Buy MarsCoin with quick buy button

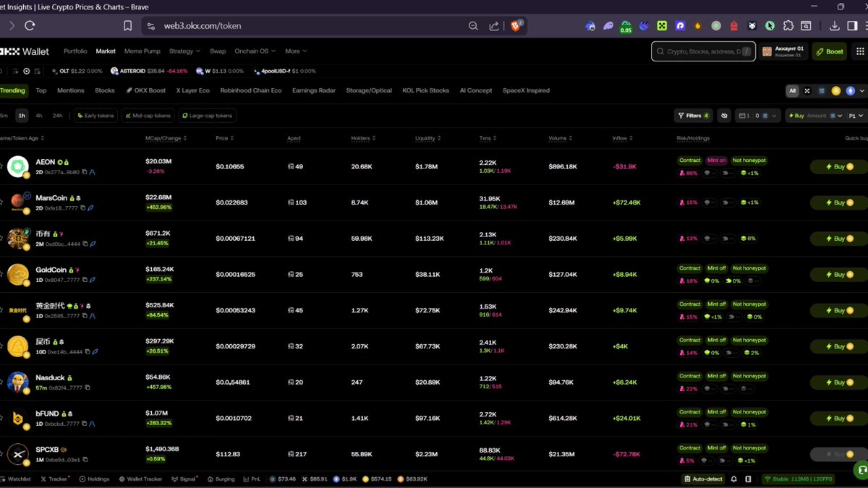point(838,202)
